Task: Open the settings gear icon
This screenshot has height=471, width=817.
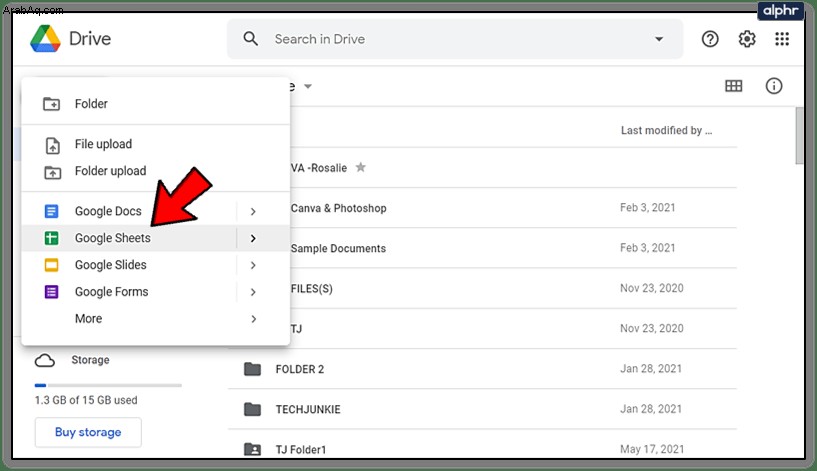Action: pos(747,39)
